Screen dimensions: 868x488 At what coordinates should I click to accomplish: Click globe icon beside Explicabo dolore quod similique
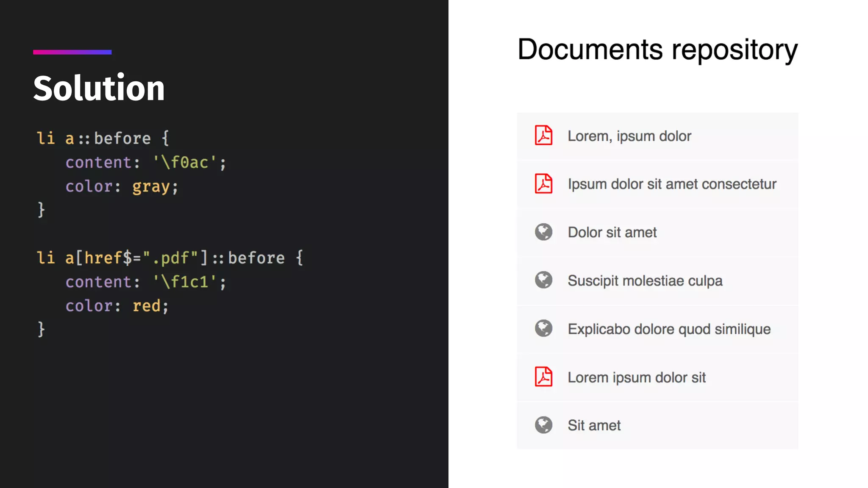pos(543,328)
